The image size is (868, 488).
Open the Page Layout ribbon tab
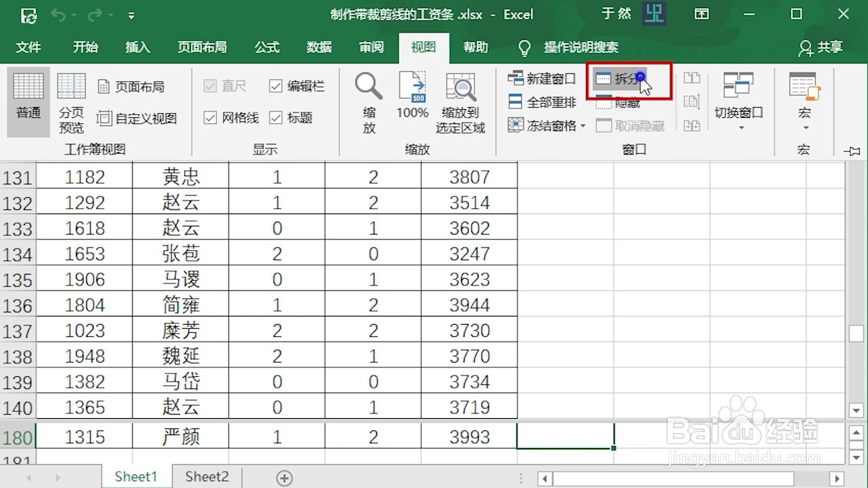[x=202, y=47]
